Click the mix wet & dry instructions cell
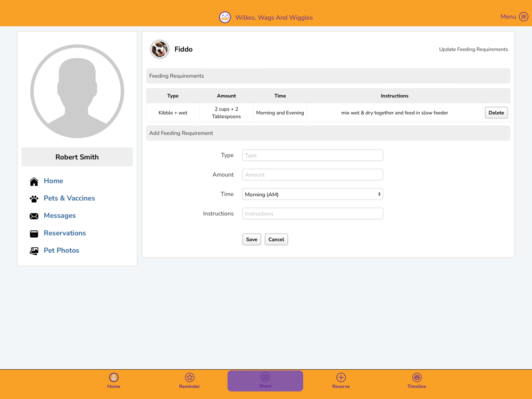The height and width of the screenshot is (399, 532). pyautogui.click(x=395, y=113)
